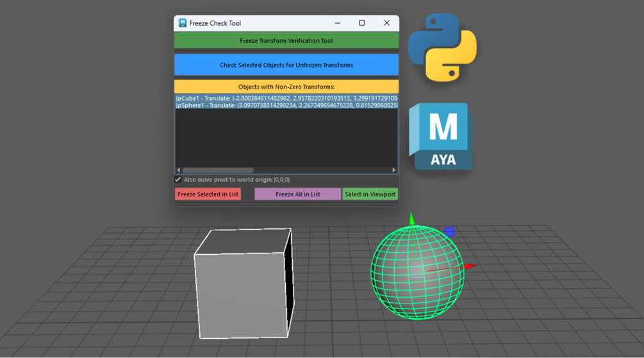Toggle Also move pivot to world origin checkbox

click(x=178, y=180)
